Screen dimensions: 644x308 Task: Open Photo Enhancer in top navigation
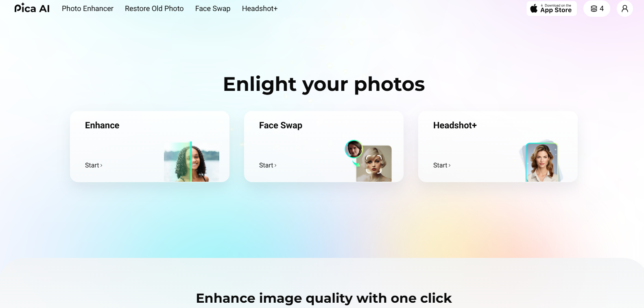(87, 9)
